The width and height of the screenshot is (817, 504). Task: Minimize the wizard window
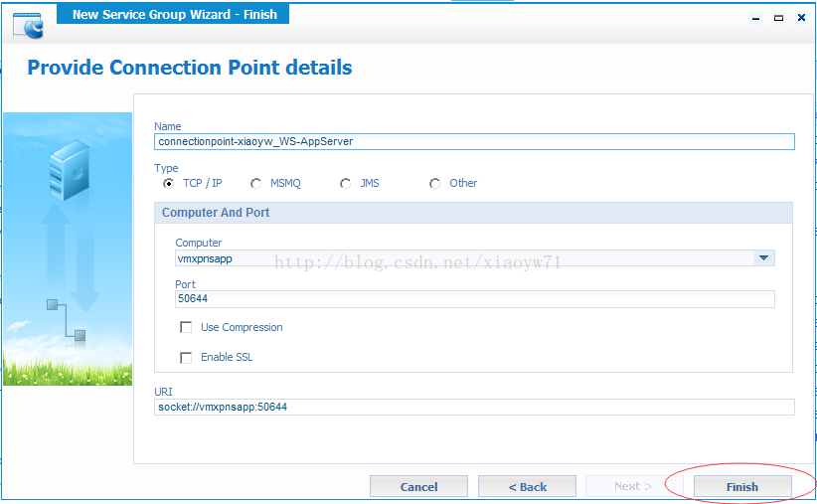tap(755, 18)
